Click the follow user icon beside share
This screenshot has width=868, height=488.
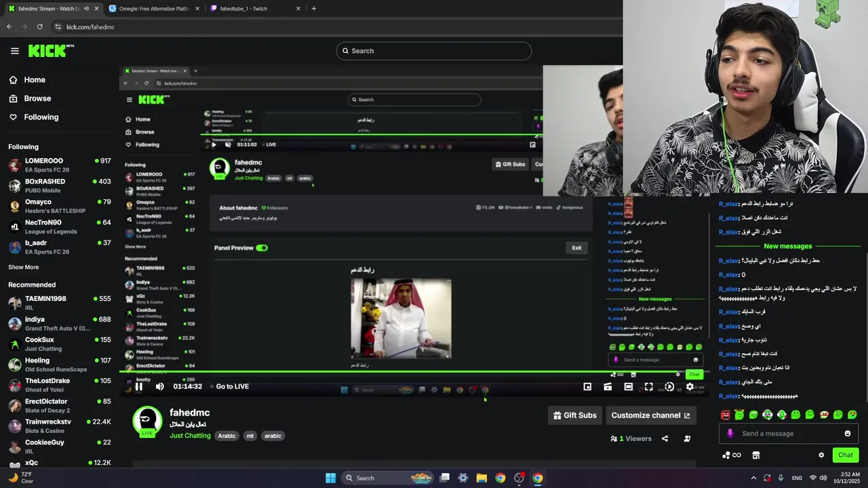tap(687, 439)
